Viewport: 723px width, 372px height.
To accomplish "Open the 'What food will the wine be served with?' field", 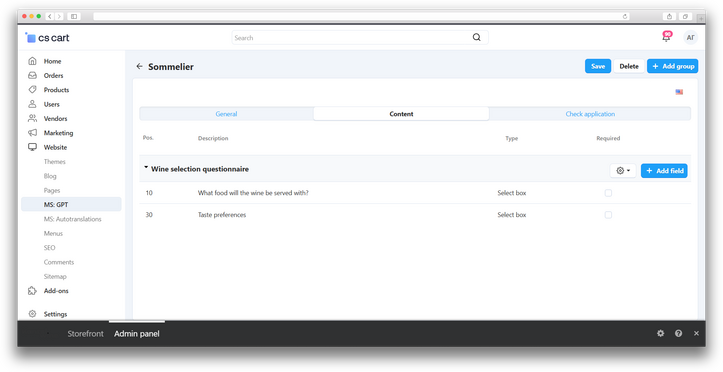I will pos(253,193).
